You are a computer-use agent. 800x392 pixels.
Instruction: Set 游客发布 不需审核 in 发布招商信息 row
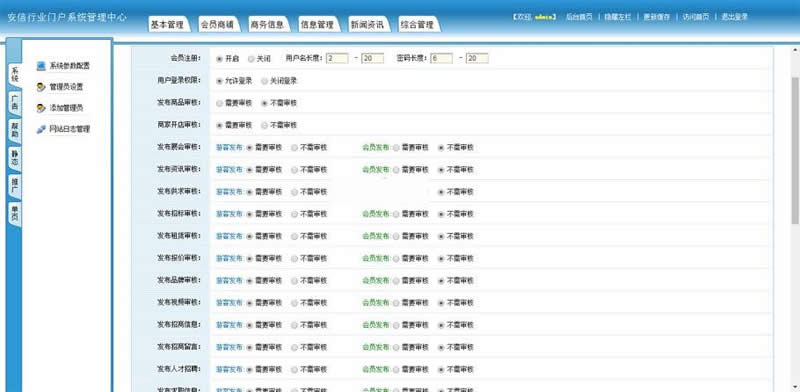294,325
